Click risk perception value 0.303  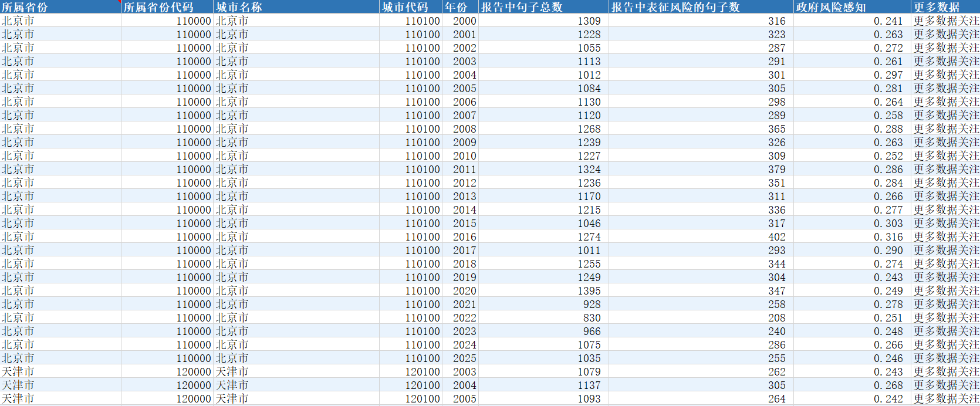coord(888,223)
